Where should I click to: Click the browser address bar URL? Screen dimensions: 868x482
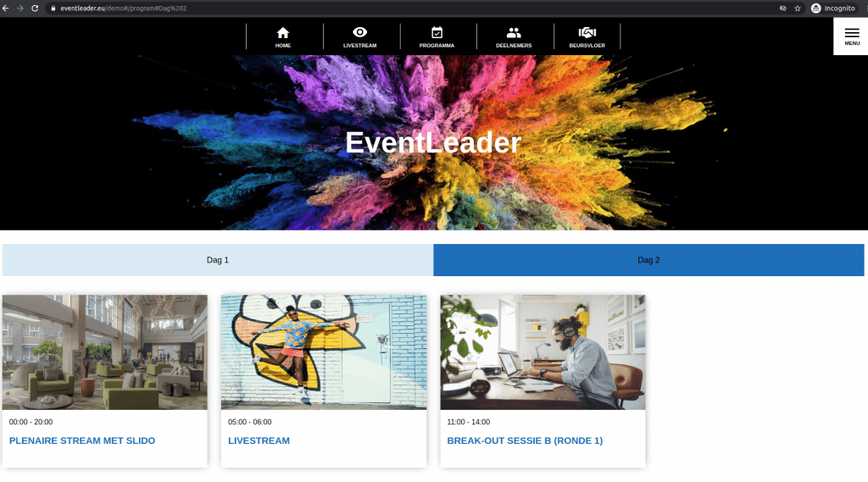[124, 8]
